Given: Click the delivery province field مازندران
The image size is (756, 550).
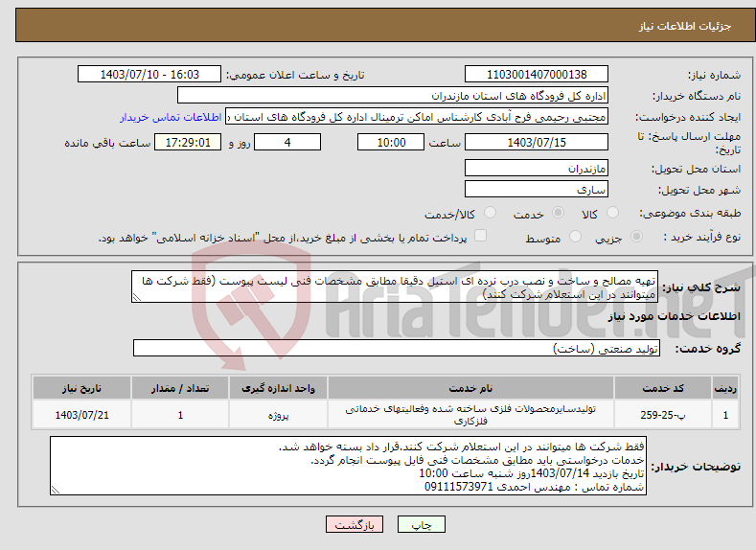Looking at the screenshot, I should (x=537, y=169).
